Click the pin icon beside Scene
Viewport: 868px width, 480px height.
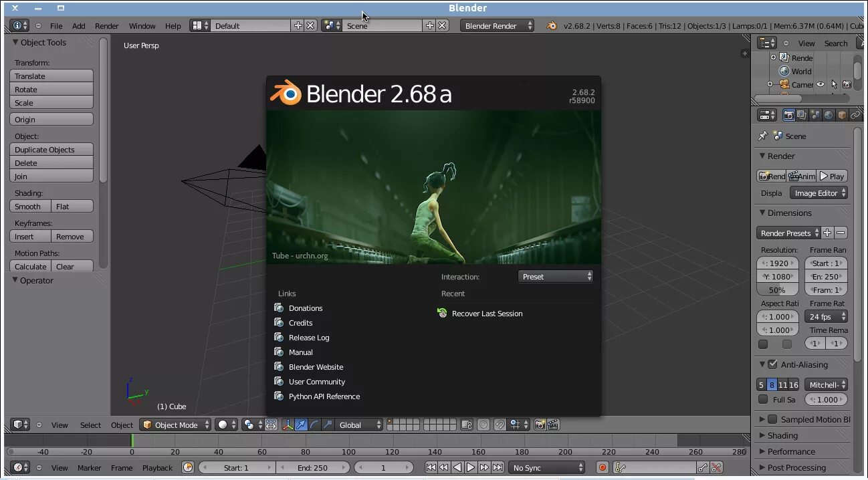pyautogui.click(x=762, y=136)
